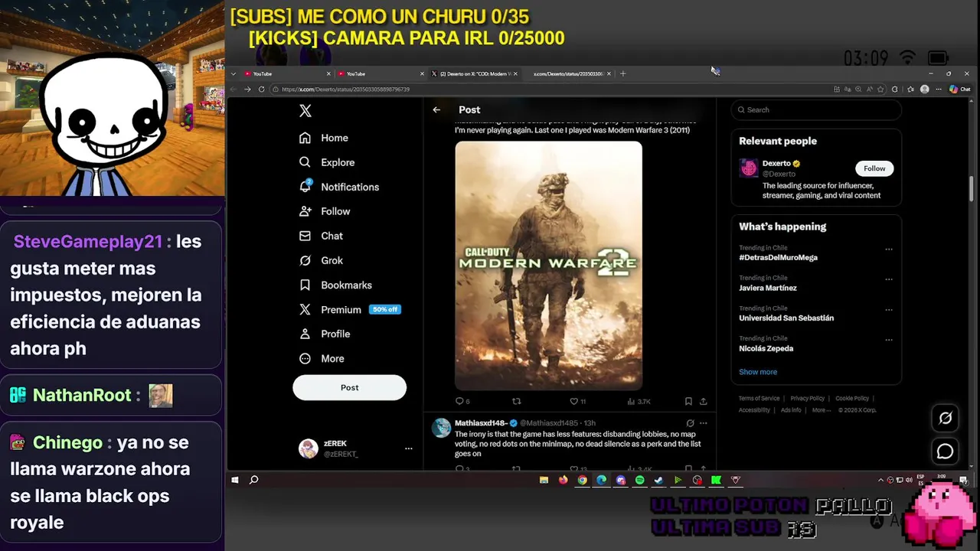Screen dimensions: 980x551
Task: Click Grok icon on Mathiasxd148- reply
Action: pyautogui.click(x=690, y=423)
